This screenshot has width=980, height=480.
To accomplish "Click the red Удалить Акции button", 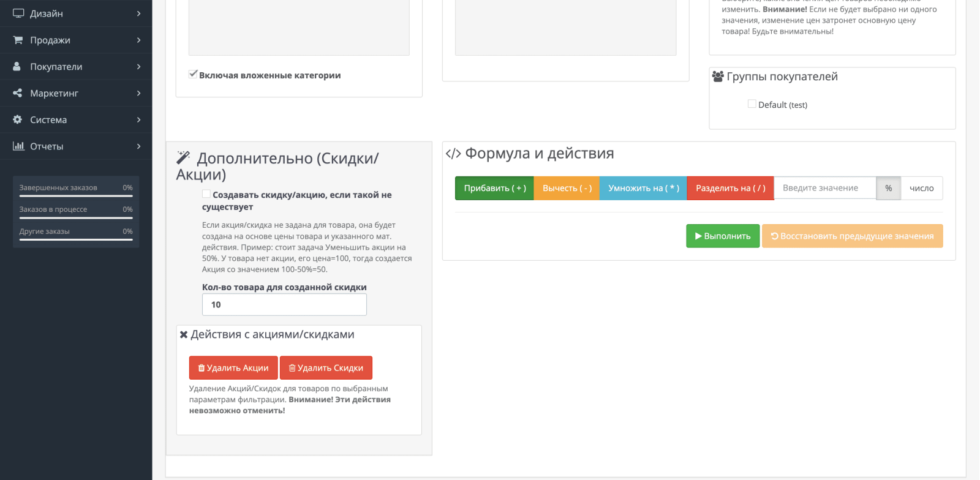I will pyautogui.click(x=233, y=368).
